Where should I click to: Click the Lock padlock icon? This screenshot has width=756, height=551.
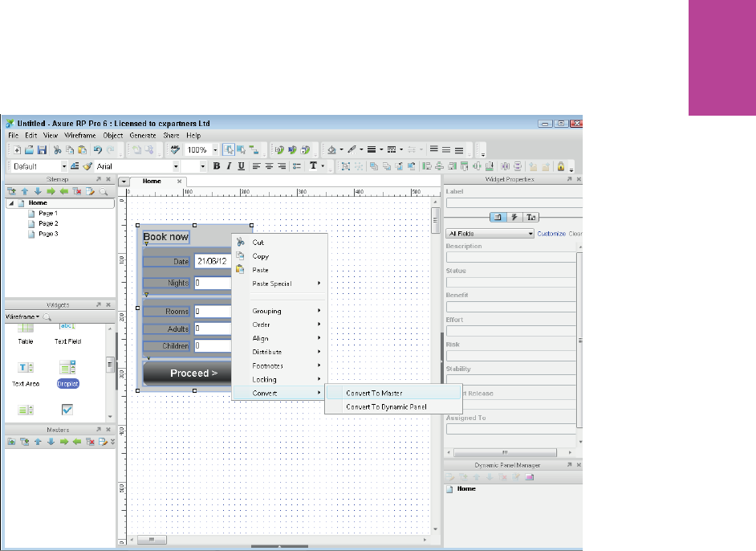tap(561, 166)
